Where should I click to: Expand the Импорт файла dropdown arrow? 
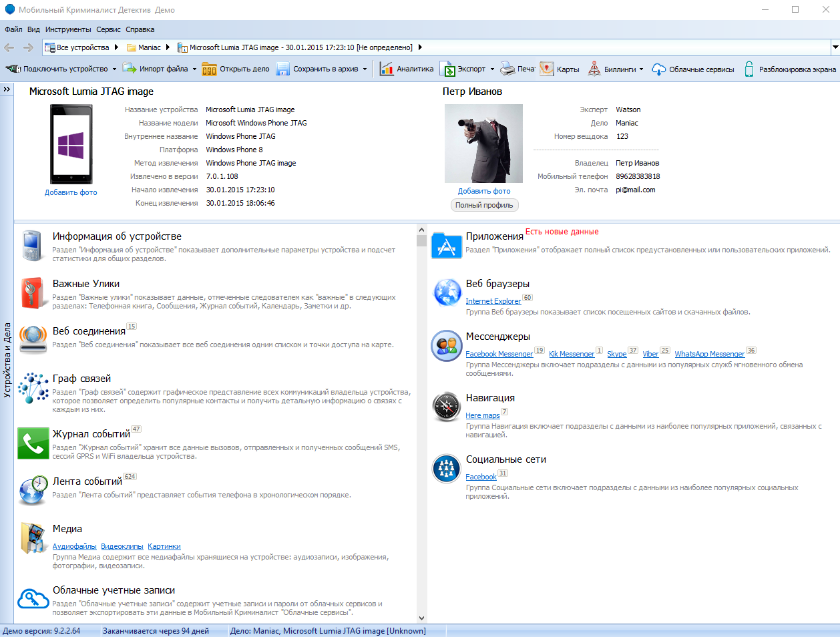pos(194,69)
